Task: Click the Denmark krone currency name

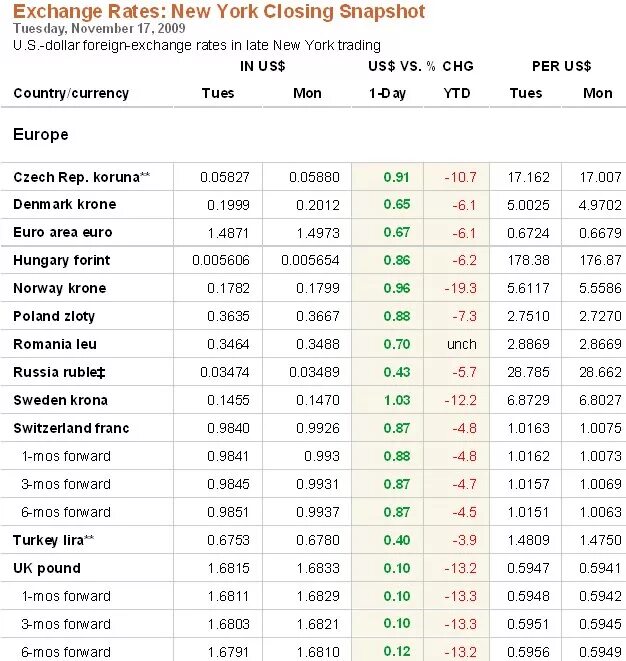Action: tap(64, 204)
